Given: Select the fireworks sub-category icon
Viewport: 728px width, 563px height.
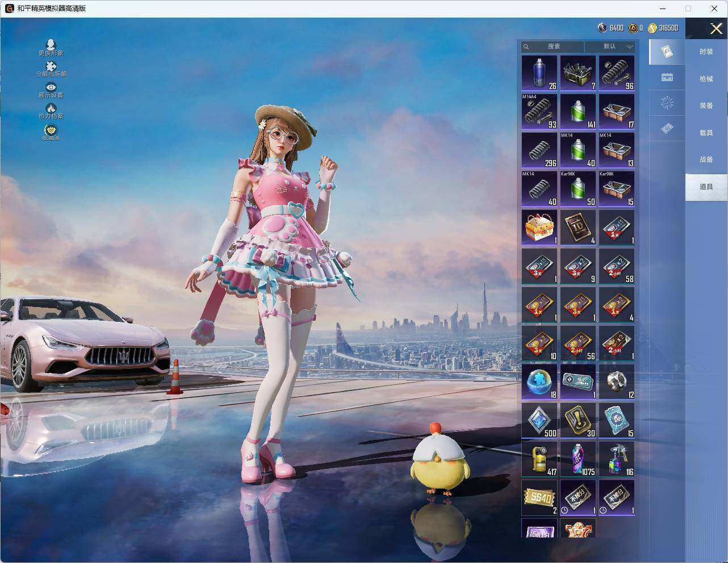Looking at the screenshot, I should coord(667,103).
